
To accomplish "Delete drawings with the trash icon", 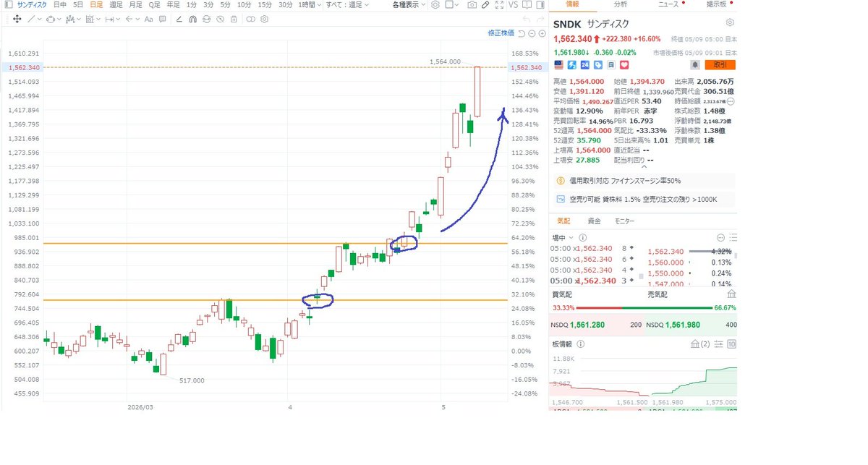I will [234, 19].
